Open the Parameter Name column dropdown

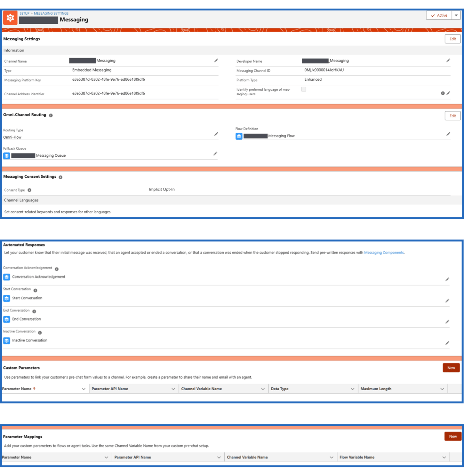pyautogui.click(x=84, y=389)
